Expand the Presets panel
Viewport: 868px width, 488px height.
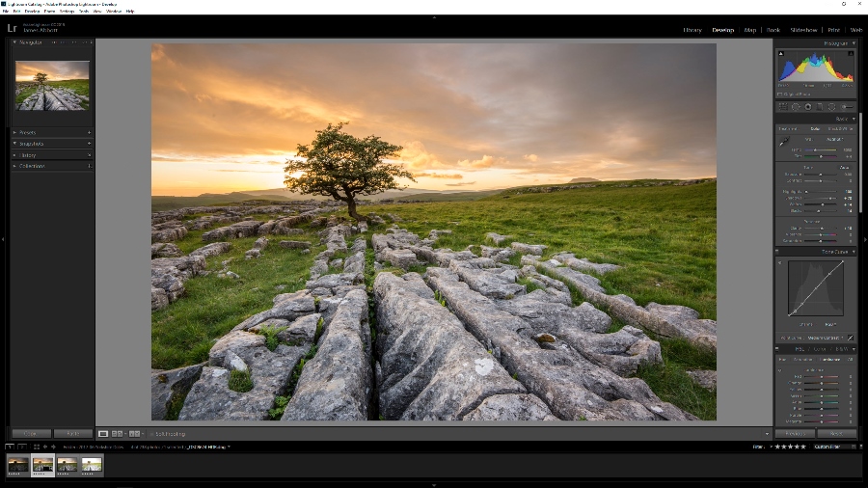[28, 132]
